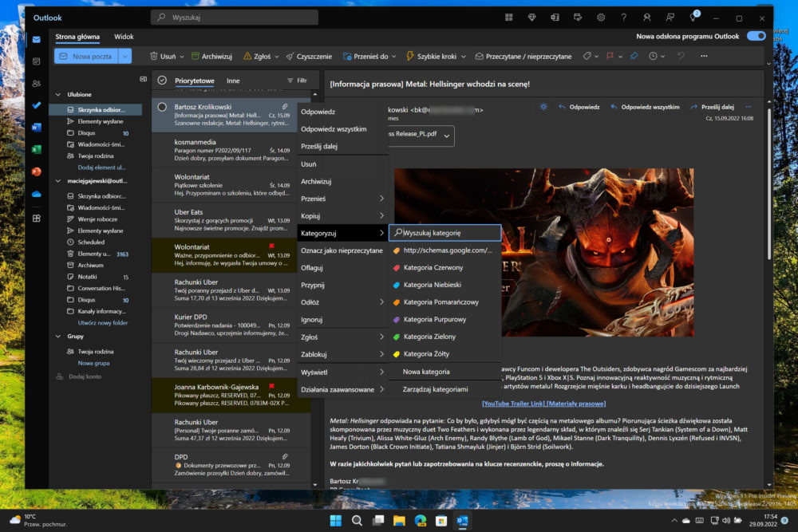
Task: Collapse the maciejgajewski@outl... account tree
Action: tap(58, 181)
